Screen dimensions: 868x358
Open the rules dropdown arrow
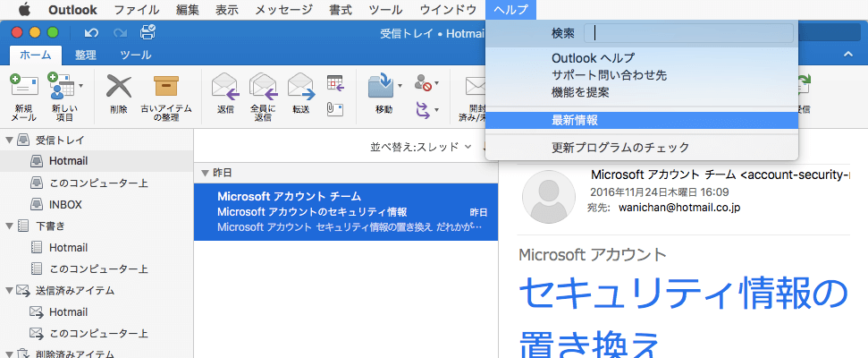click(x=436, y=110)
